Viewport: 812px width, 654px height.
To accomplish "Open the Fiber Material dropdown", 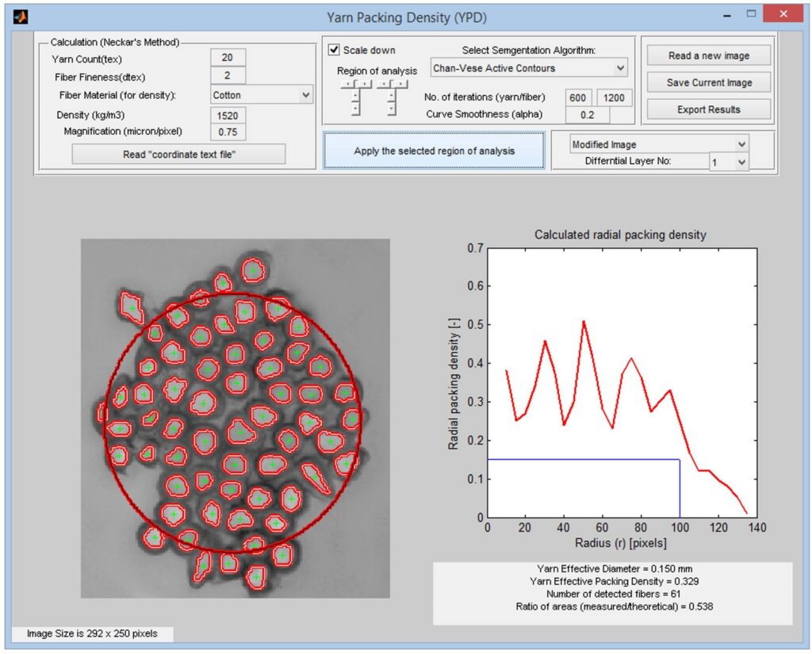I will [x=262, y=95].
